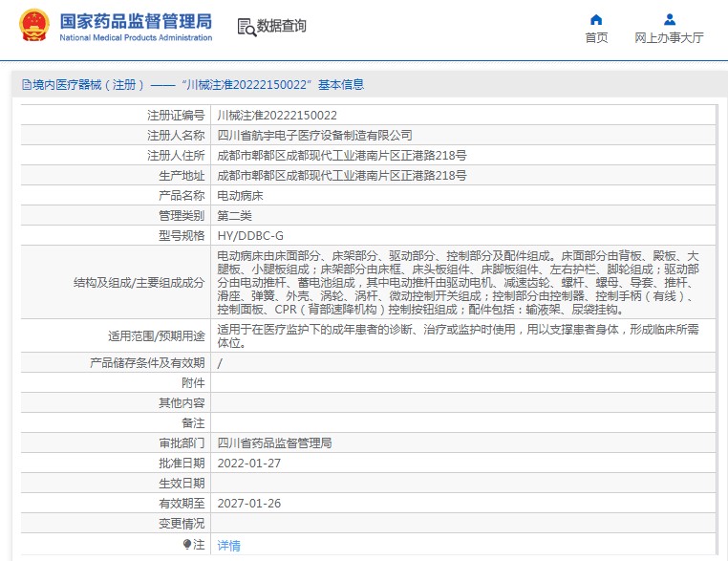Click registrant name 四川省航宇电子医疗设备制造有限公司
The width and height of the screenshot is (728, 561).
[x=315, y=135]
